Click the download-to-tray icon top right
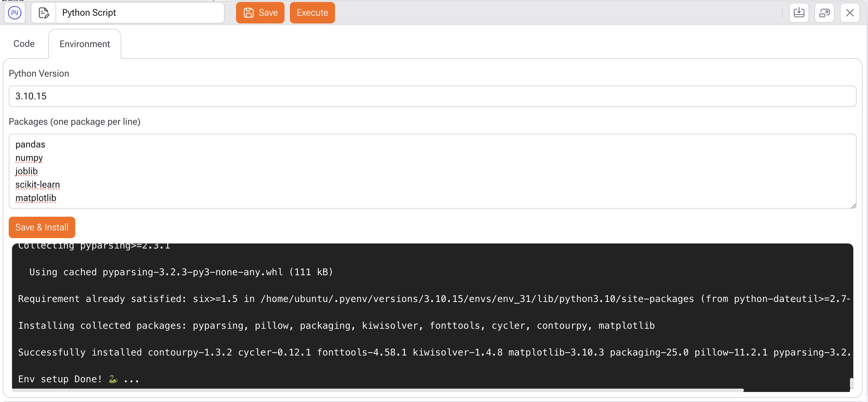This screenshot has width=868, height=402. [798, 13]
